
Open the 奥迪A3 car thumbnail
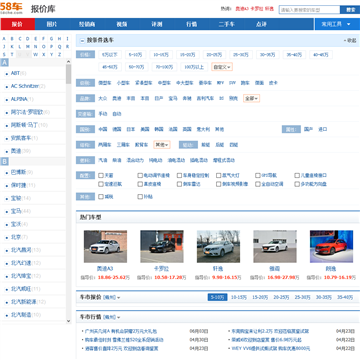105,246
